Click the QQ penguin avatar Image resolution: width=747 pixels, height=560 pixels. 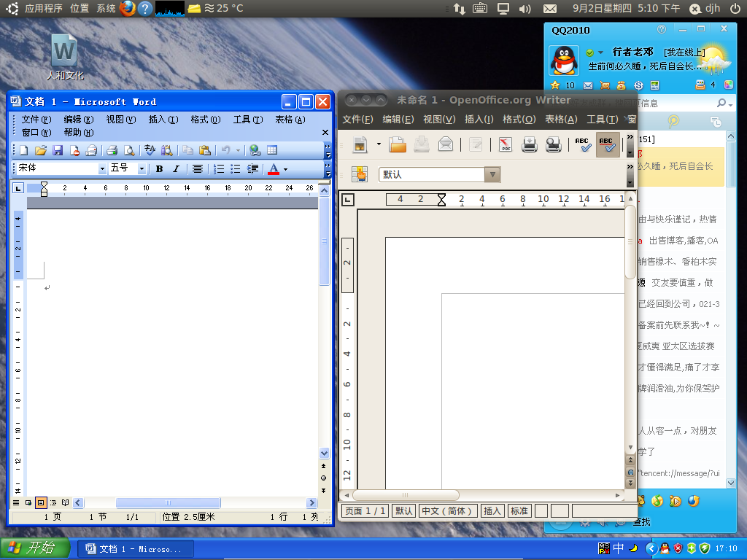click(x=564, y=60)
